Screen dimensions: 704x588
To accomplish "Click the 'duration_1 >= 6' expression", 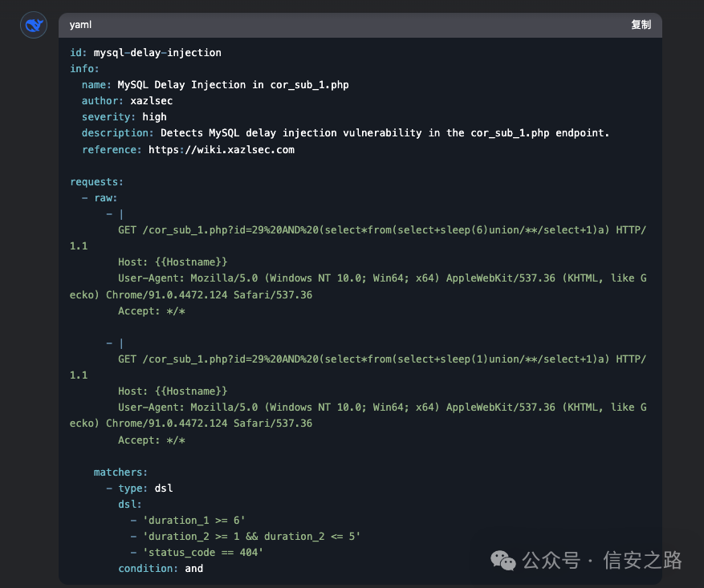I will [x=194, y=521].
